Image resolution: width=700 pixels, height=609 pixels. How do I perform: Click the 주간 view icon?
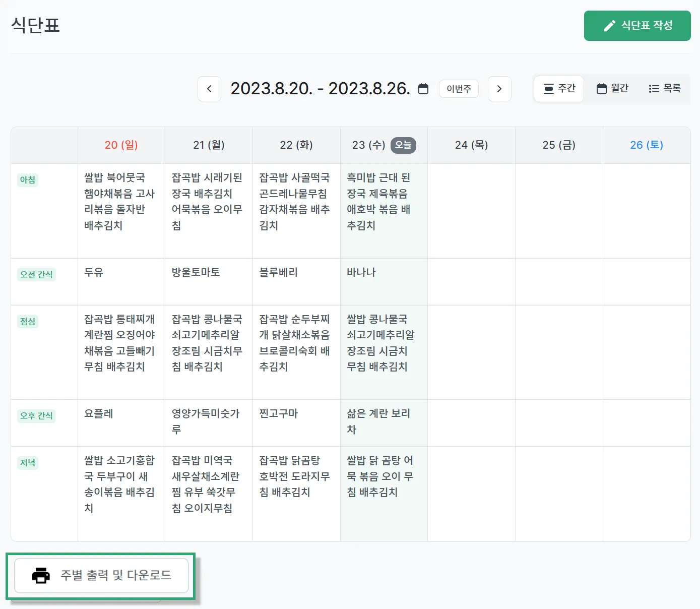click(549, 89)
